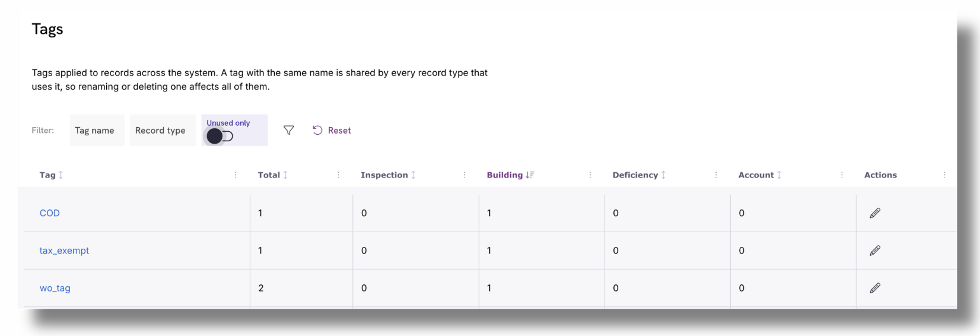Click the Inspection column sort icon
This screenshot has width=980, height=336.
(x=413, y=175)
